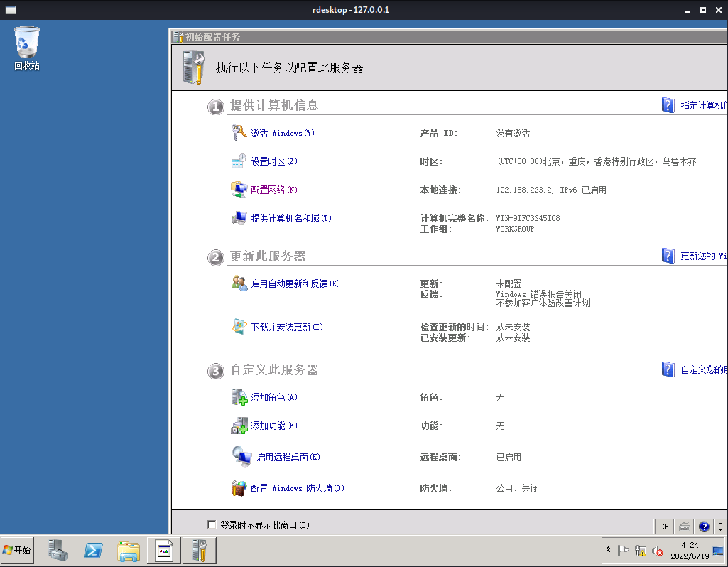Click the Configure Network (配置网络) icon
Image resolution: width=728 pixels, height=567 pixels.
tap(239, 189)
